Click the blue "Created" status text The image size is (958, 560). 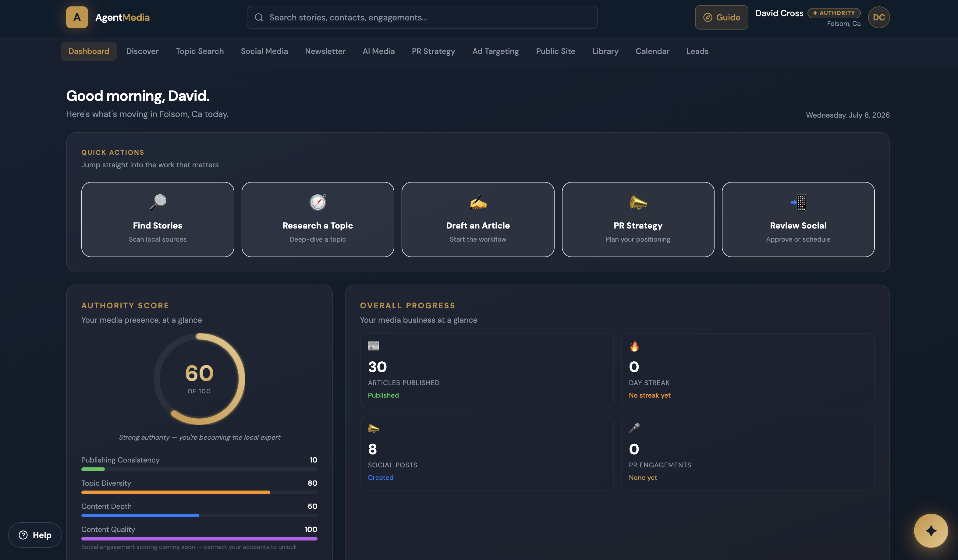pyautogui.click(x=381, y=477)
